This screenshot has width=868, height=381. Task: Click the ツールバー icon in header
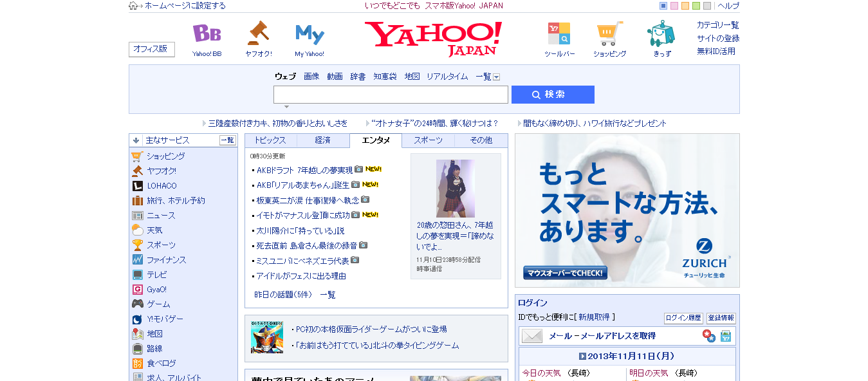coord(559,33)
